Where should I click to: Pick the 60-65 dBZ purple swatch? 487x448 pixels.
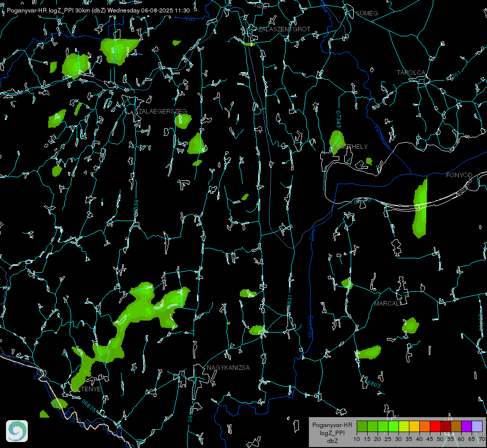[467, 427]
